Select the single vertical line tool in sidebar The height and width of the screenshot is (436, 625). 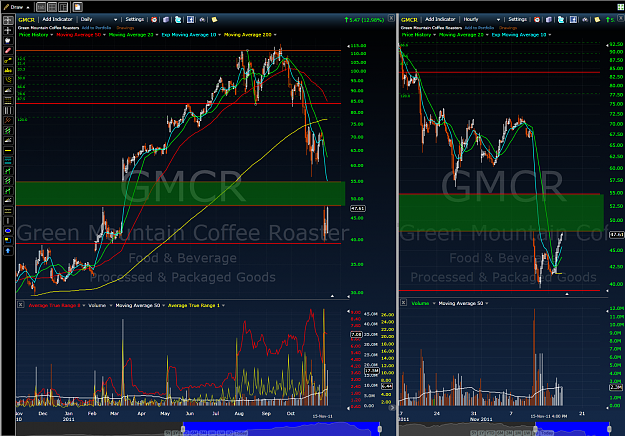[8, 221]
